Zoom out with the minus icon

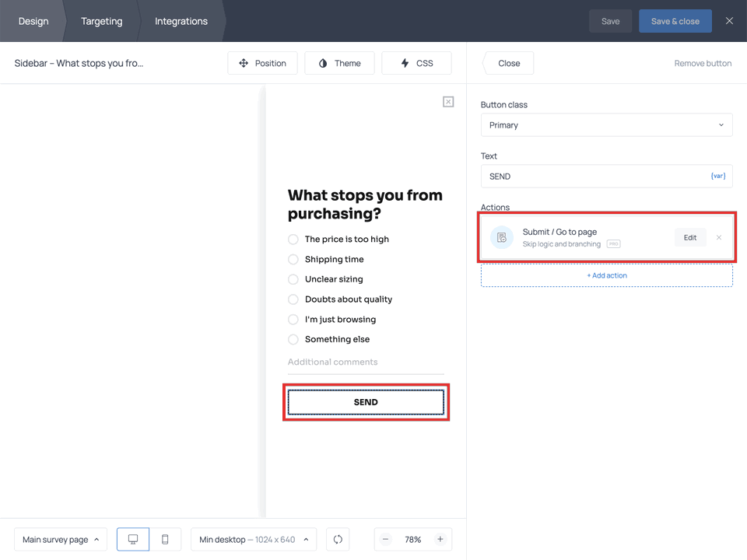point(386,539)
